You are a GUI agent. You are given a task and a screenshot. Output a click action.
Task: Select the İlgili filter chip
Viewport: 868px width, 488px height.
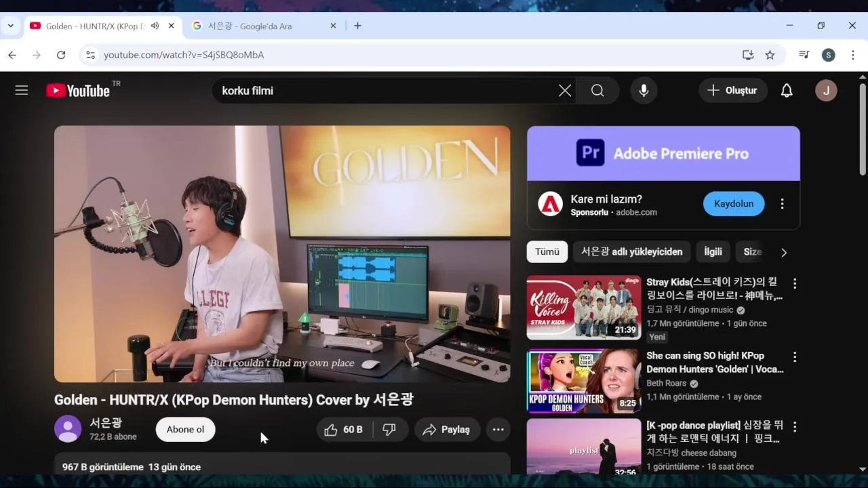point(713,251)
